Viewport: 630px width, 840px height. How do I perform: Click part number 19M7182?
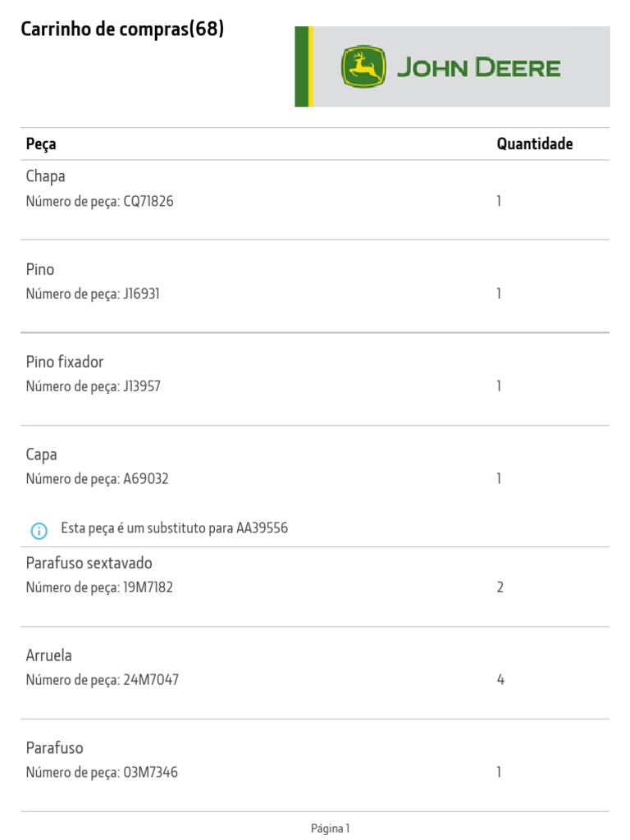(x=148, y=587)
